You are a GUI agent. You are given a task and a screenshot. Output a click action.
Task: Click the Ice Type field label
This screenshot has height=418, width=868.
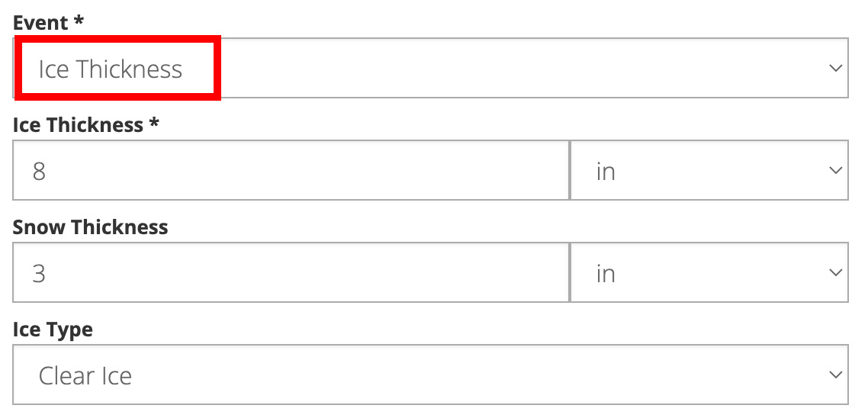click(x=53, y=330)
